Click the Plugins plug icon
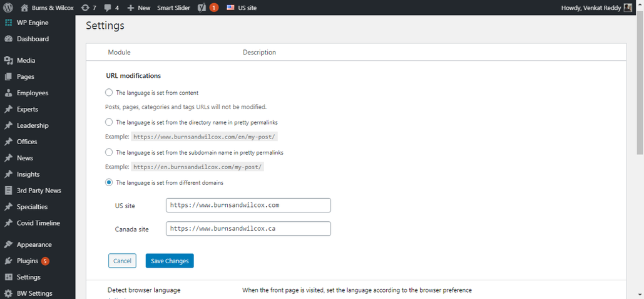 click(8, 261)
